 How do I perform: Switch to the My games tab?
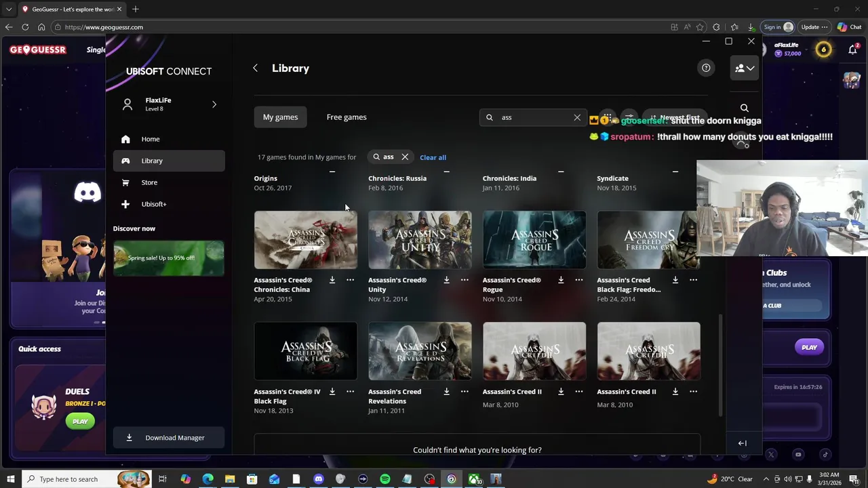280,117
